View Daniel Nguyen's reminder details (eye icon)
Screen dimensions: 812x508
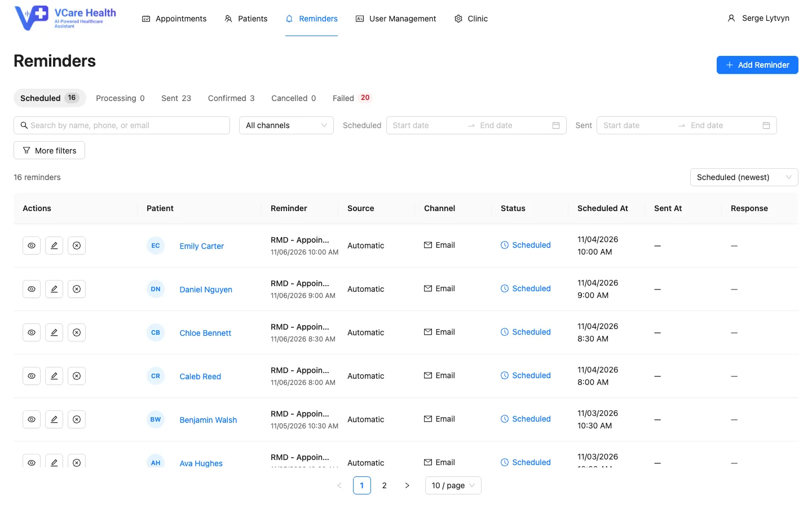click(x=32, y=289)
